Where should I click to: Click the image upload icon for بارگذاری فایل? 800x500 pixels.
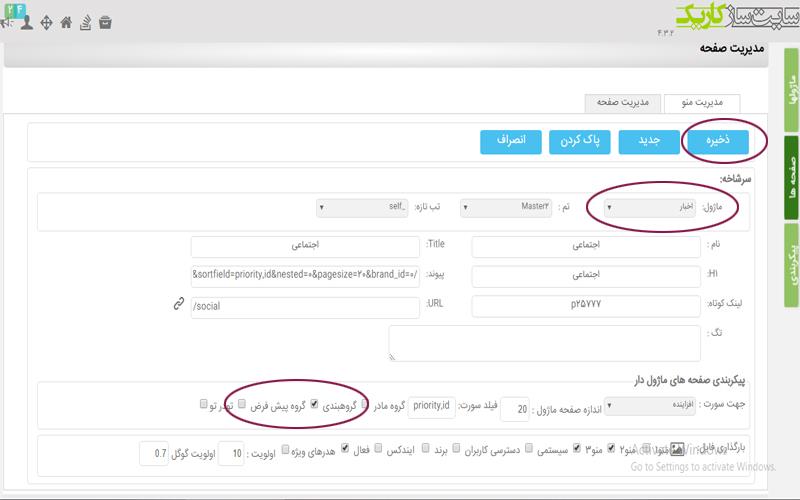tap(677, 448)
